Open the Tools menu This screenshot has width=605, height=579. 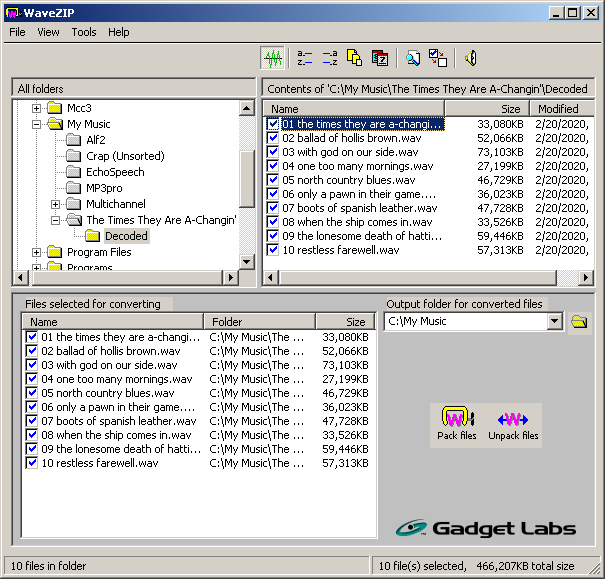click(x=84, y=32)
